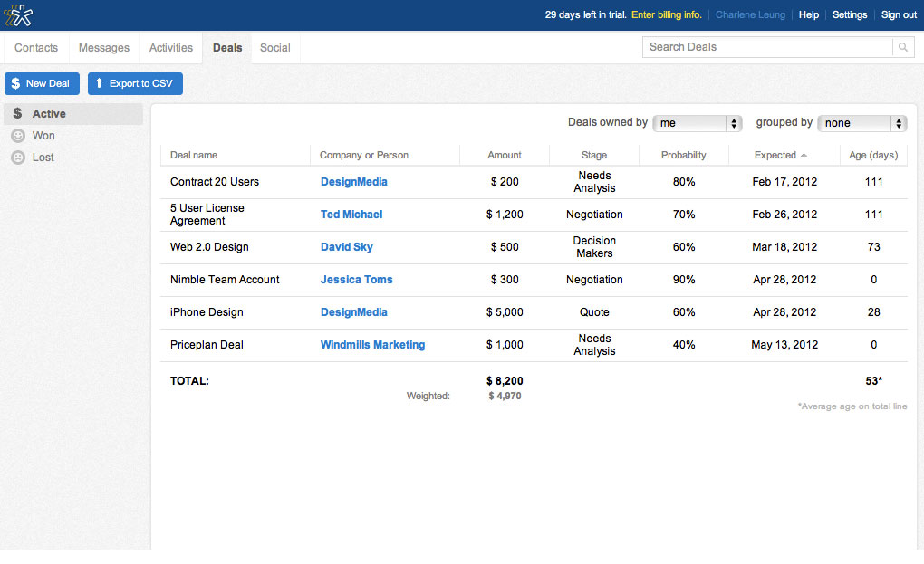
Task: Open the Windmills Marketing company link
Action: 372,345
